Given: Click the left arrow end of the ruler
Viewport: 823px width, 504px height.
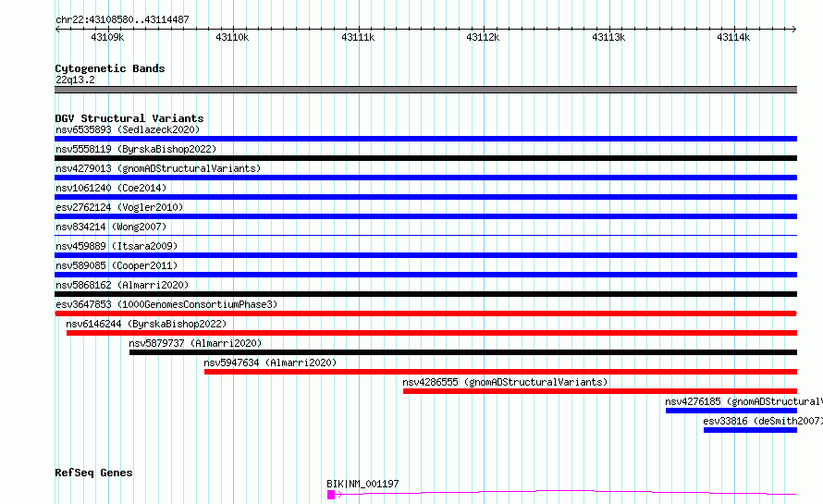Looking at the screenshot, I should coord(57,29).
